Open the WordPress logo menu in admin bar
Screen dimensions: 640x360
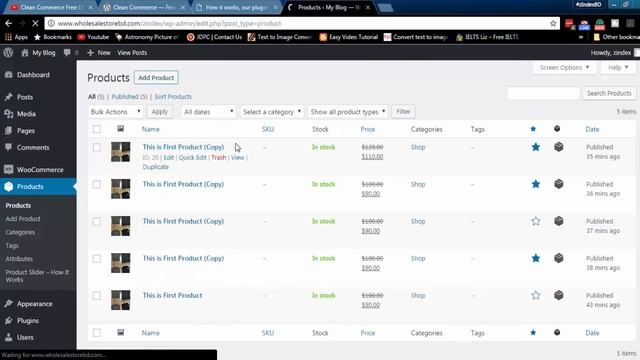pos(8,53)
